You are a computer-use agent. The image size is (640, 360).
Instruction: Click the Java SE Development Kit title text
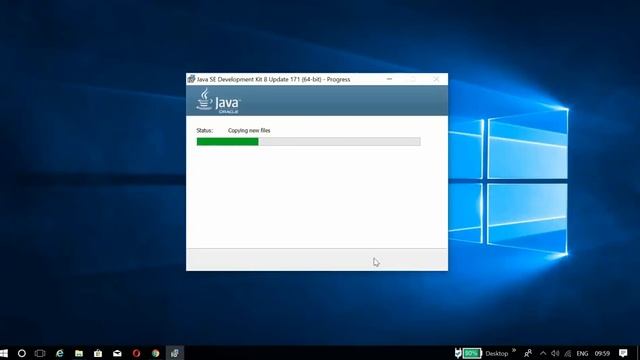pos(273,80)
